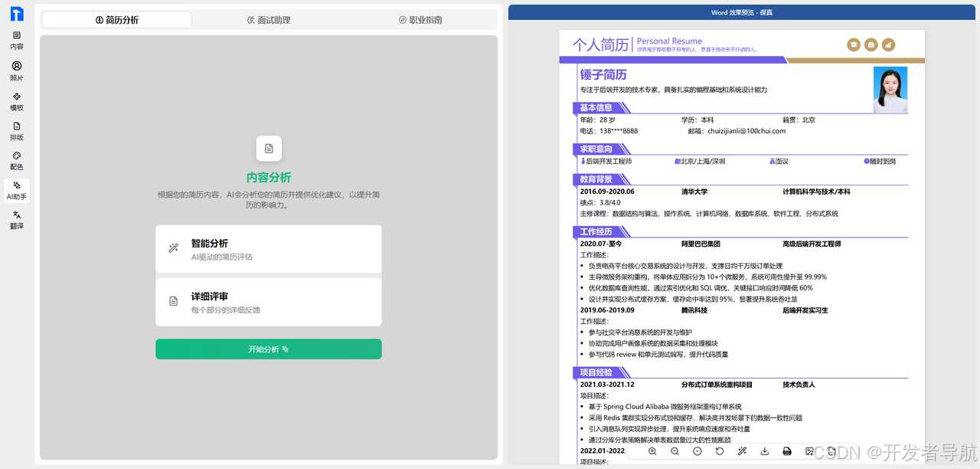Toggle the magic-wand beautify icon in preview toolbar
Screen dimensions: 980x469
point(743,451)
